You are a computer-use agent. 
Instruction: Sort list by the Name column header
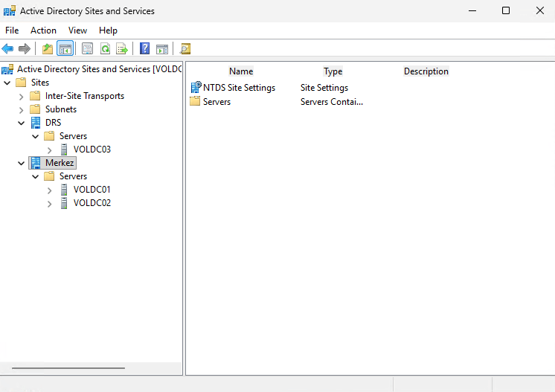(241, 71)
